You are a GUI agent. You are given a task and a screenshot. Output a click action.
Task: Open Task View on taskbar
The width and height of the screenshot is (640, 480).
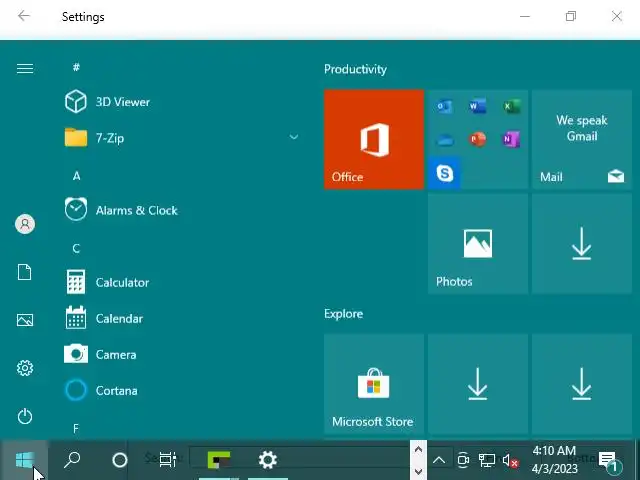coord(168,460)
